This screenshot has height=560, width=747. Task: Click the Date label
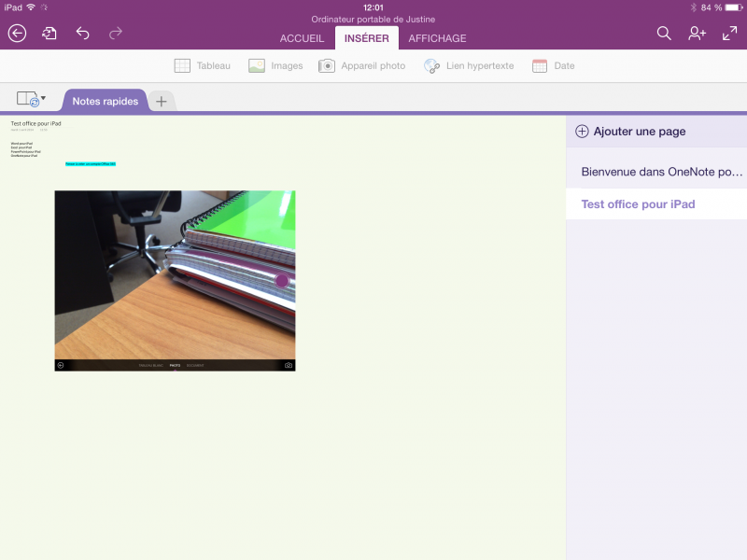(x=564, y=65)
